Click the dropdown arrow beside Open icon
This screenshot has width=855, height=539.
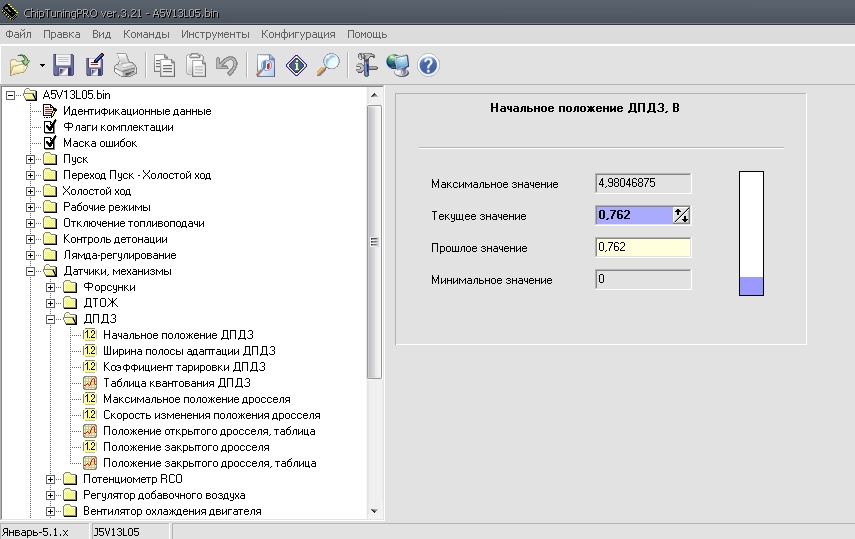[x=43, y=66]
